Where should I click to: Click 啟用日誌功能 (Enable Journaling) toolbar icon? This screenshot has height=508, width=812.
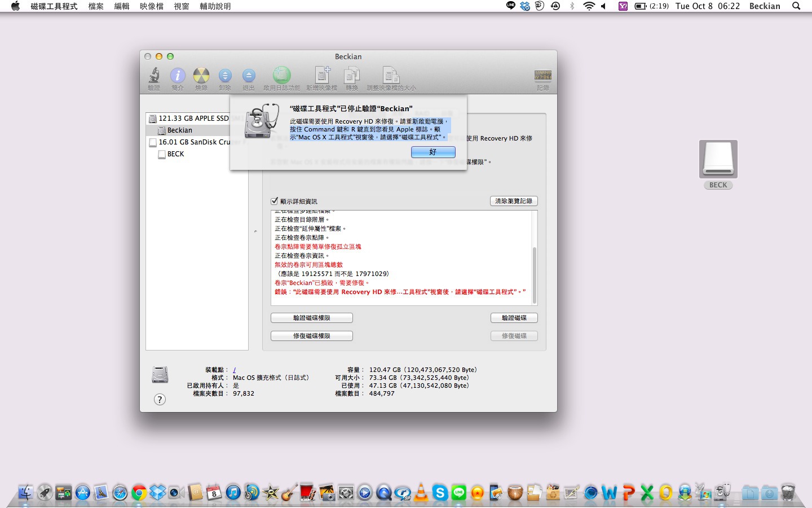click(282, 78)
